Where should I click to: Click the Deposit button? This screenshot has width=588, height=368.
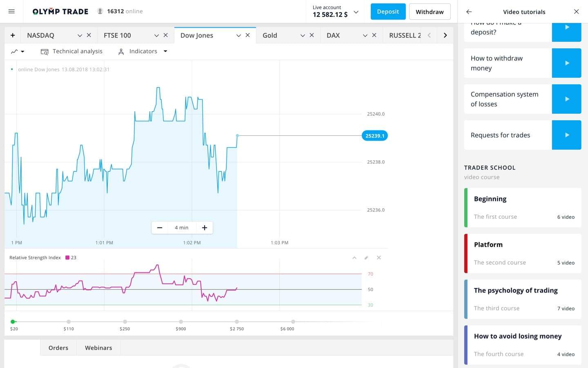[x=388, y=11]
